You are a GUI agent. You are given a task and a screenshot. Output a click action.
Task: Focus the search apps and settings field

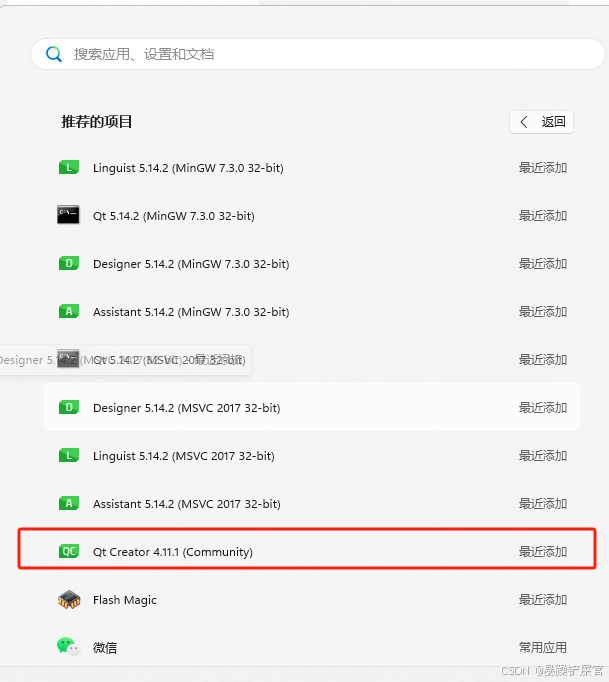[318, 54]
